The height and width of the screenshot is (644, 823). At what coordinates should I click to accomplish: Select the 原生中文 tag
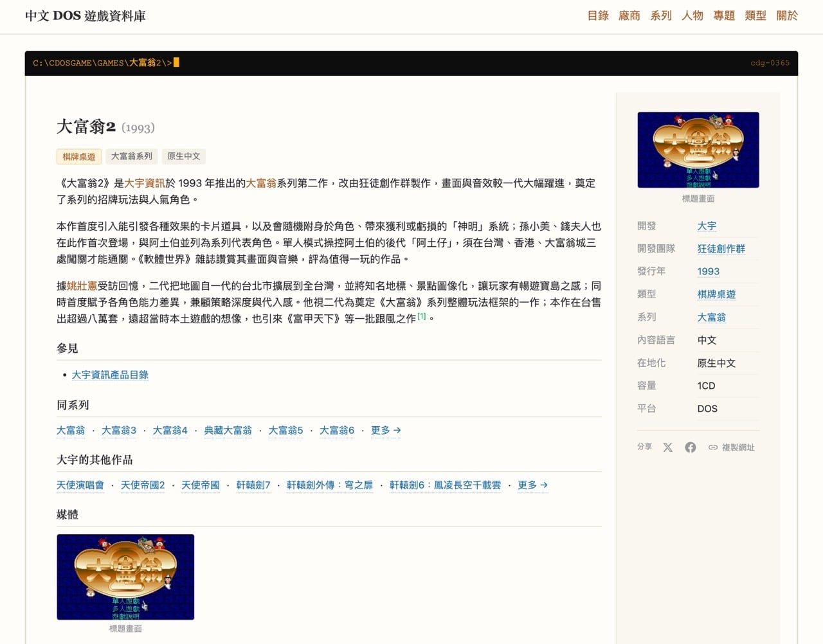[184, 156]
